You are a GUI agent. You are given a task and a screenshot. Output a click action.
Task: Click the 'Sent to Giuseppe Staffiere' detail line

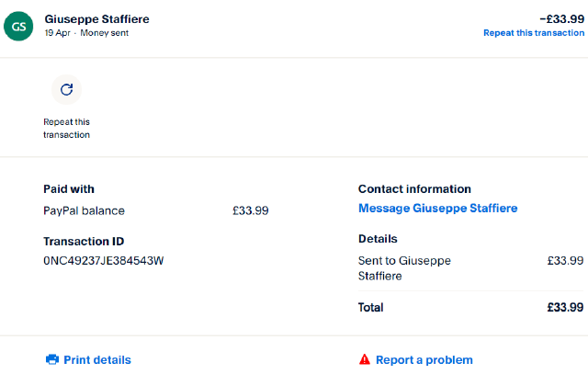[x=404, y=267]
